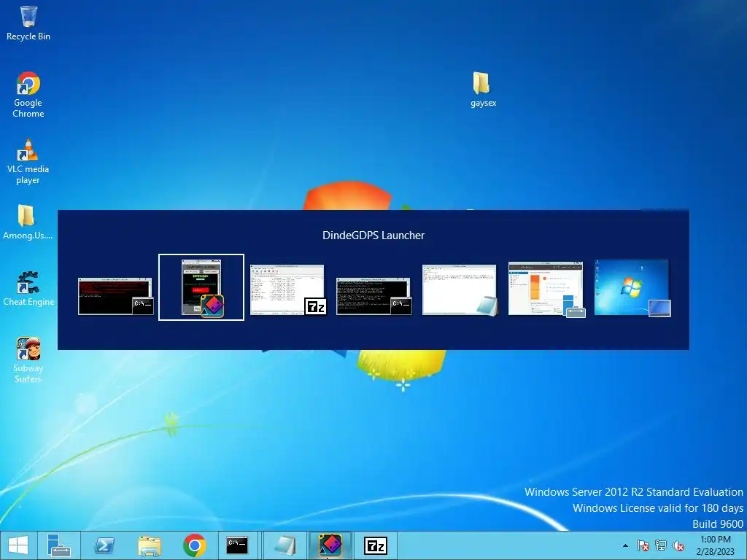Viewport: 747px width, 560px height.
Task: Switch to Notepad on the taskbar
Action: 285,545
